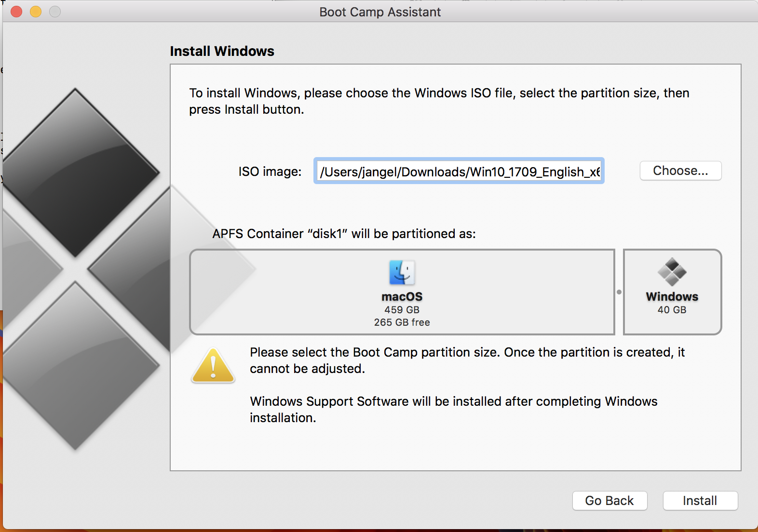Click the 'Install Windows' heading
Image resolution: width=758 pixels, height=532 pixels.
tap(222, 51)
